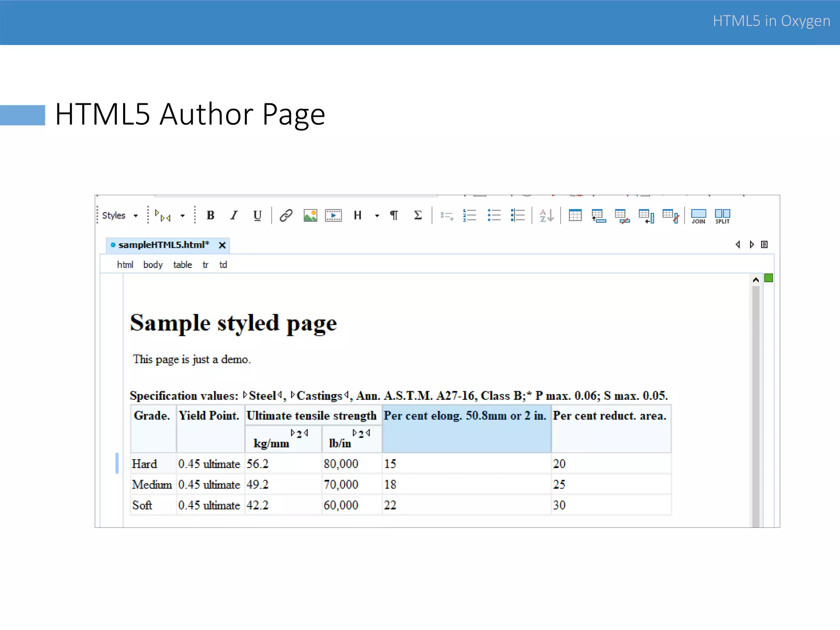Insert an image using picture icon
The width and height of the screenshot is (840, 630).
[x=310, y=215]
